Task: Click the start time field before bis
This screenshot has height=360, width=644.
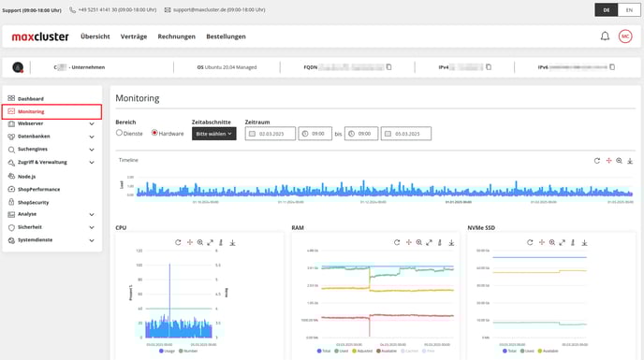Action: pyautogui.click(x=315, y=134)
